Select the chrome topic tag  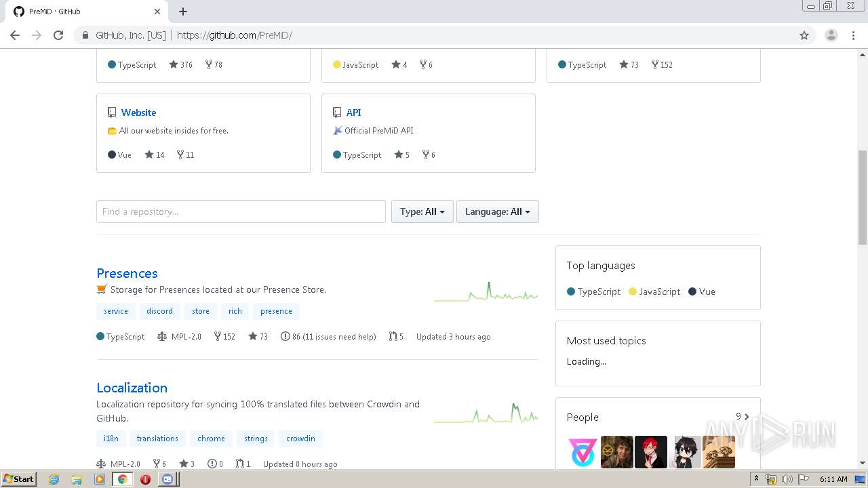pos(211,439)
